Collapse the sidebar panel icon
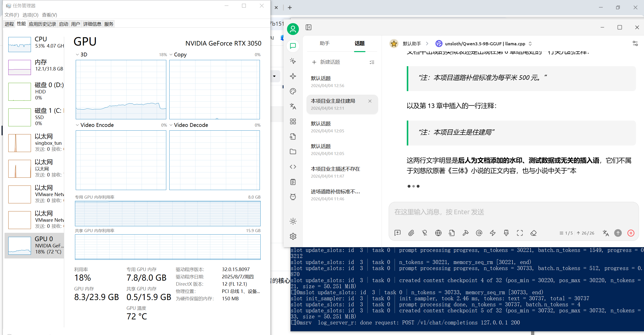This screenshot has height=335, width=644. coord(308,27)
